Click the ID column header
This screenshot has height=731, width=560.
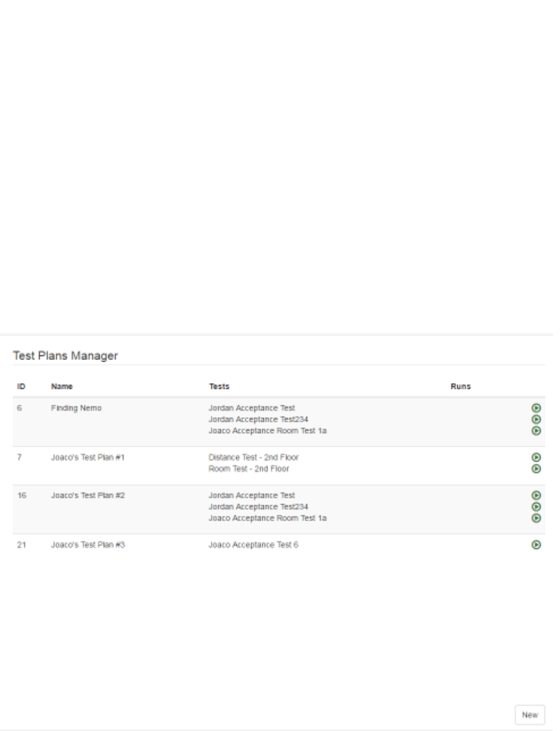pyautogui.click(x=21, y=386)
